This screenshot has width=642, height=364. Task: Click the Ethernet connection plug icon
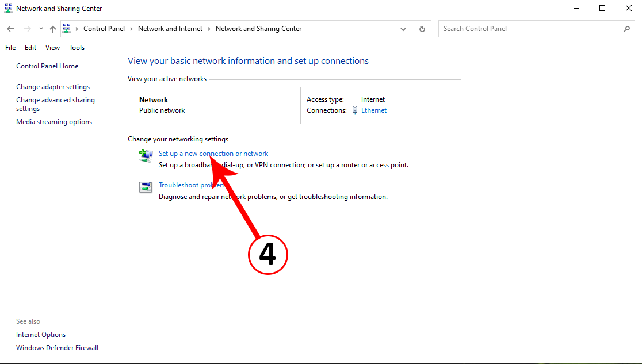[x=355, y=110]
